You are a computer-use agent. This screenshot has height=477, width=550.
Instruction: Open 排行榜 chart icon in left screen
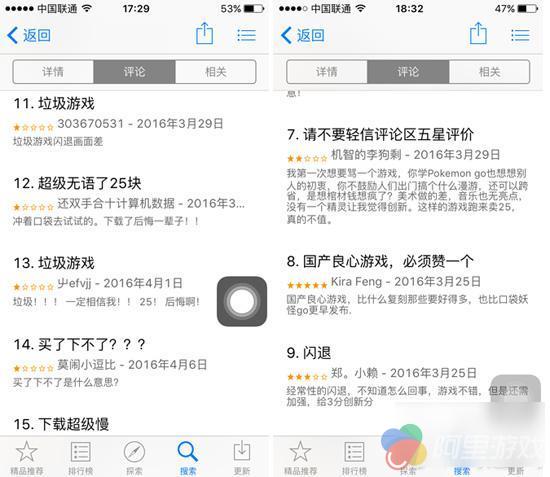point(81,458)
